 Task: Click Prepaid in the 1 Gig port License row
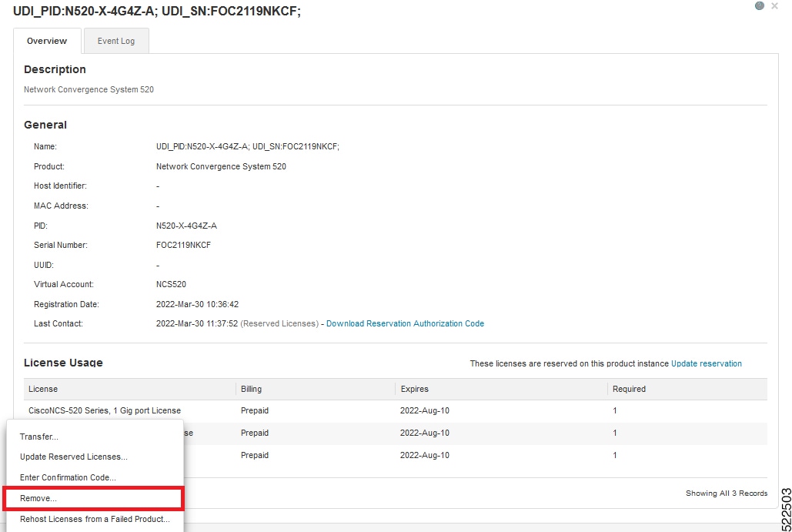click(x=255, y=411)
